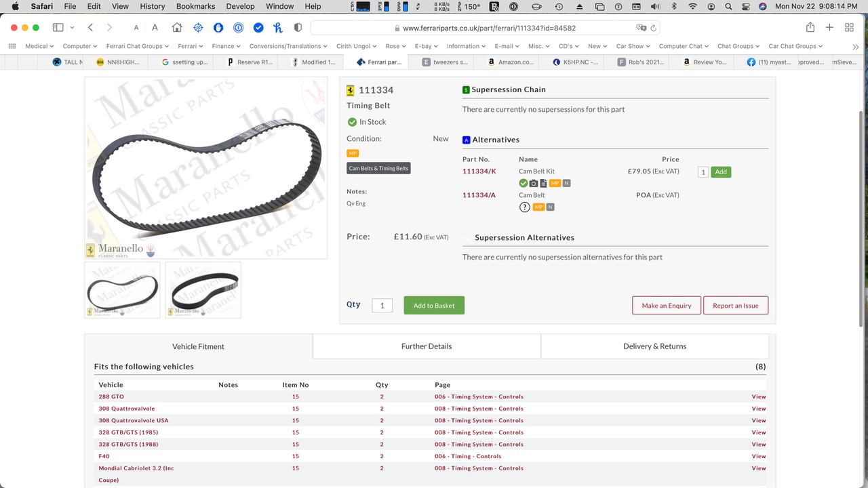Expand the Conversions/Translations bookmarks folder
868x488 pixels.
pyautogui.click(x=288, y=46)
